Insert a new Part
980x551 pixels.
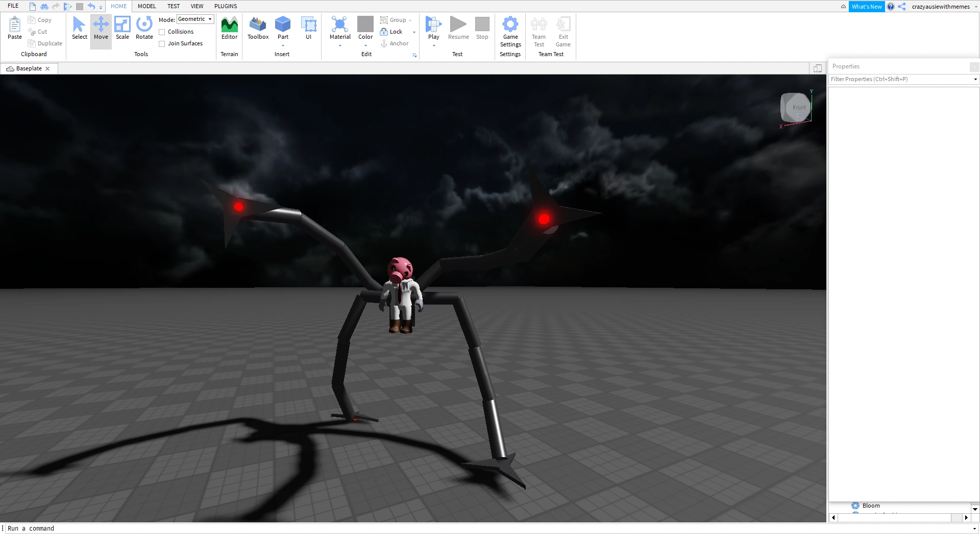[x=283, y=26]
